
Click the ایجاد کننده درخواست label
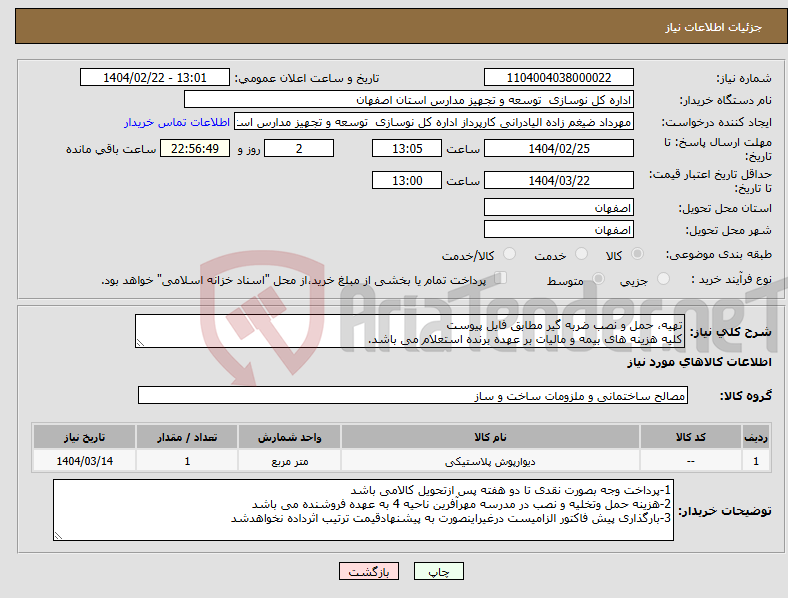716,122
